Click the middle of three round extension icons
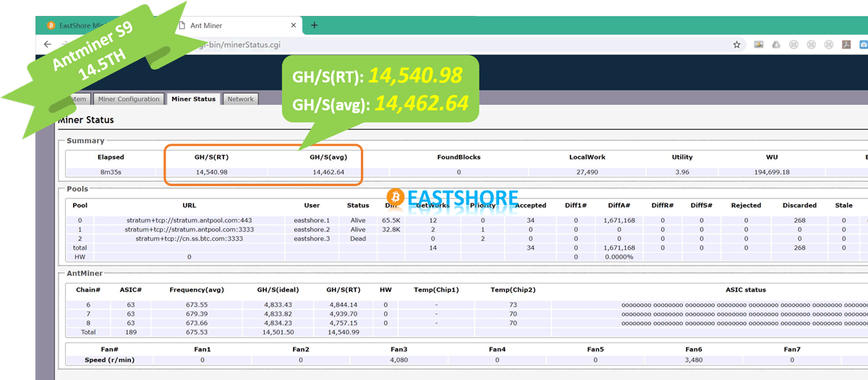This screenshot has height=380, width=868. tap(811, 44)
